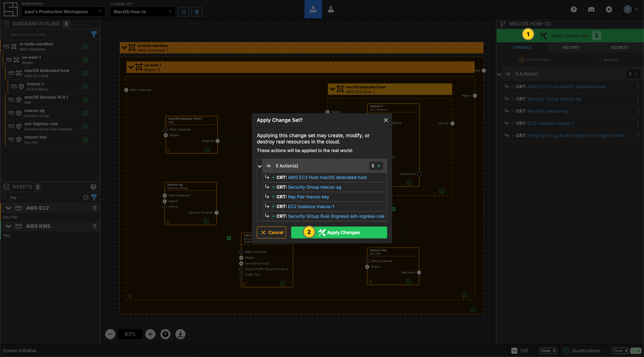Click Image ID output socket on AMI node
Screen dimensions: 644x357
[x=218, y=141]
